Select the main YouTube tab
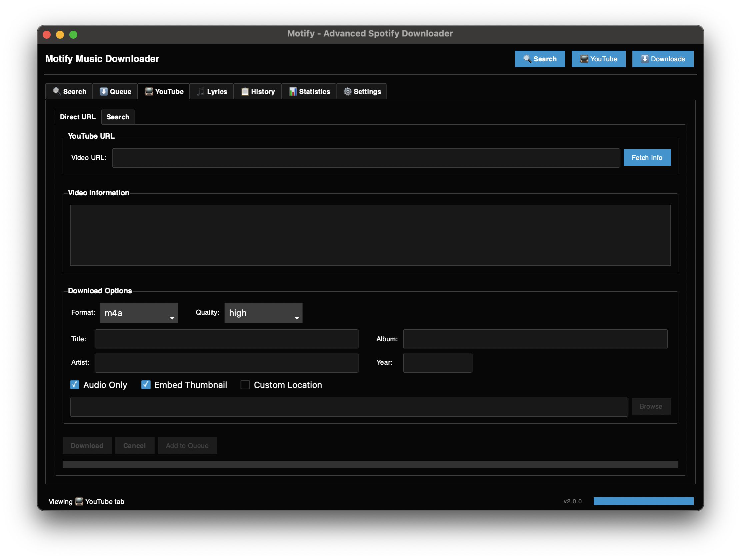Image resolution: width=741 pixels, height=560 pixels. [x=164, y=91]
